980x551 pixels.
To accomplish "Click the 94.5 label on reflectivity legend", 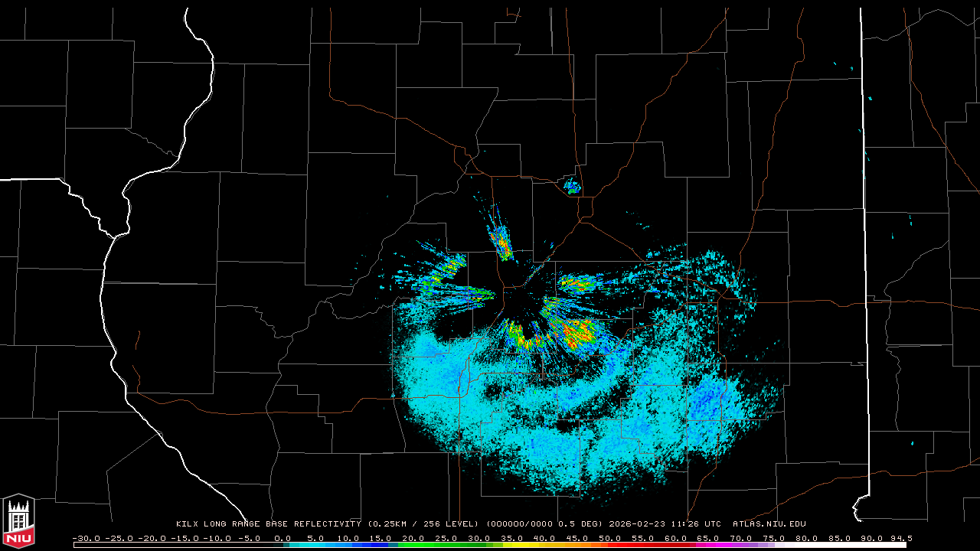I will tap(900, 538).
